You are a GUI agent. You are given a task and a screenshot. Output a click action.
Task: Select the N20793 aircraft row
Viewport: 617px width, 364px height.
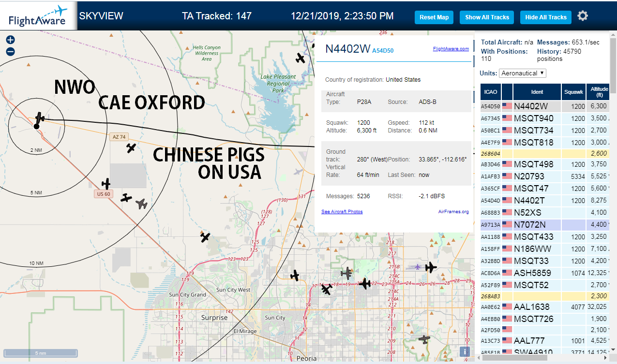(x=545, y=176)
